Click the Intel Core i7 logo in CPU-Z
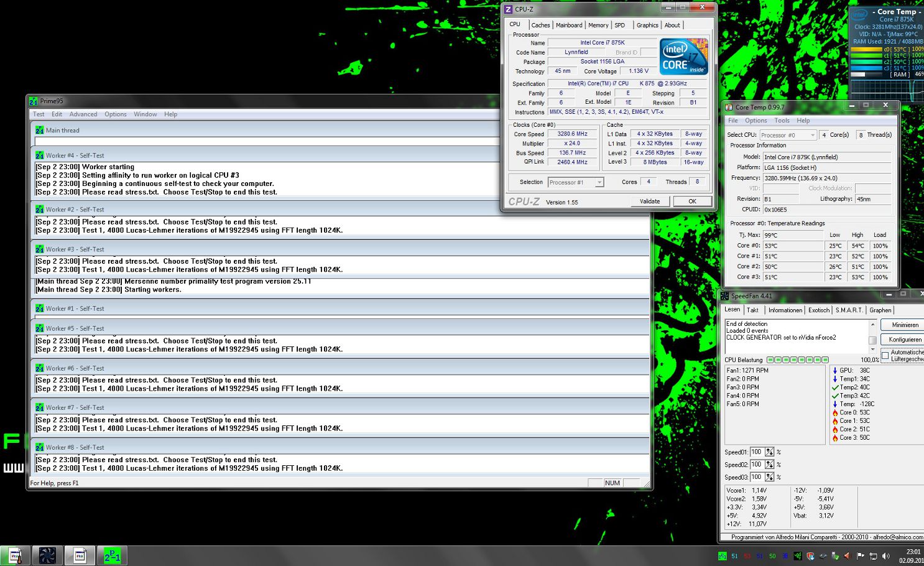The height and width of the screenshot is (566, 924). pyautogui.click(x=683, y=57)
